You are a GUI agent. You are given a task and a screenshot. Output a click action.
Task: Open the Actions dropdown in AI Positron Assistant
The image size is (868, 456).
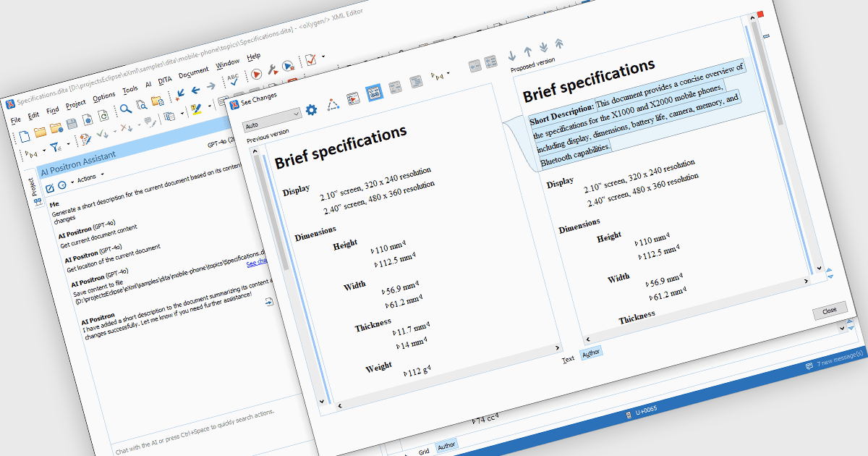coord(90,177)
